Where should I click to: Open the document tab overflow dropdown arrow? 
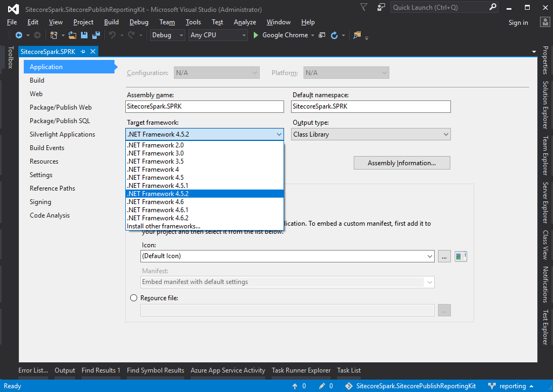click(x=534, y=52)
